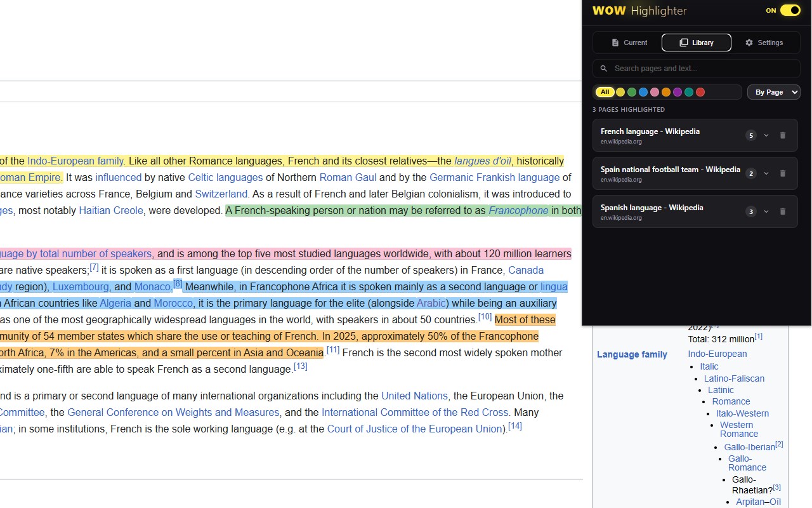
Task: Open citation reference [10]
Action: (x=485, y=316)
